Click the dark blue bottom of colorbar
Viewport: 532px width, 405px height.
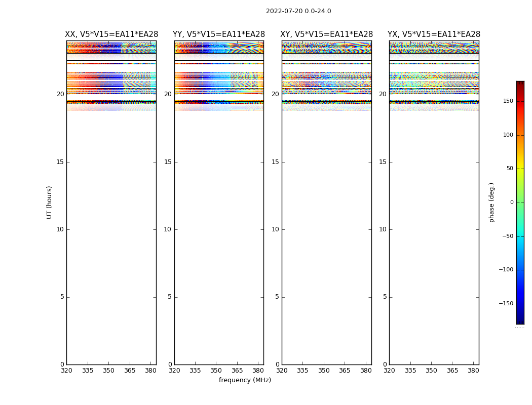tap(520, 321)
